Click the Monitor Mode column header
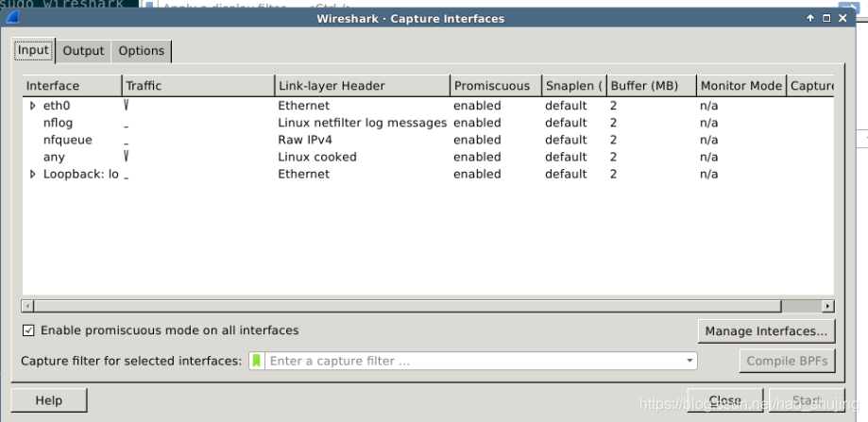Viewport: 868px width, 422px height. point(741,86)
